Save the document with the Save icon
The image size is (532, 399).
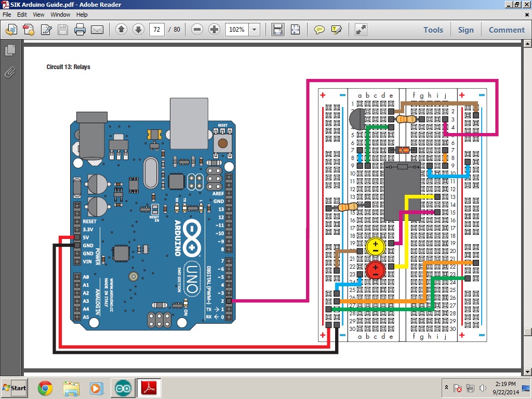coord(62,30)
